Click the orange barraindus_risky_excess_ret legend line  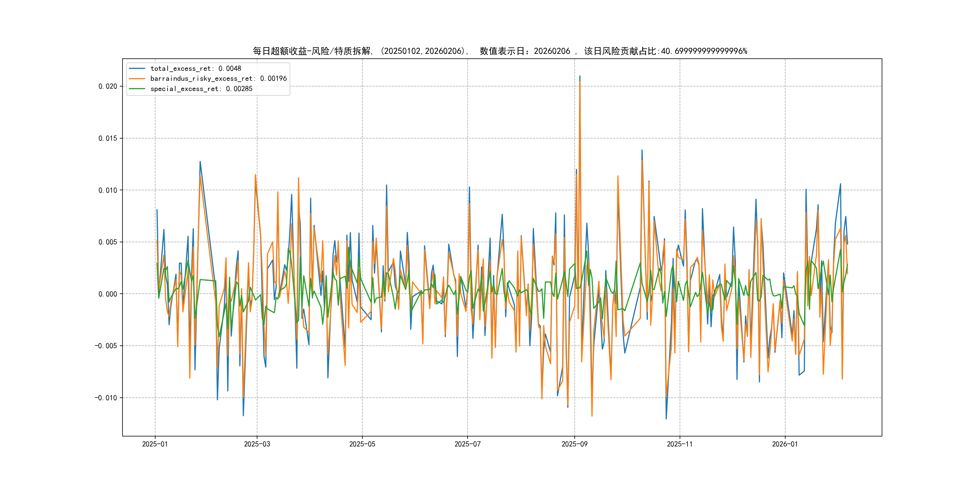137,79
